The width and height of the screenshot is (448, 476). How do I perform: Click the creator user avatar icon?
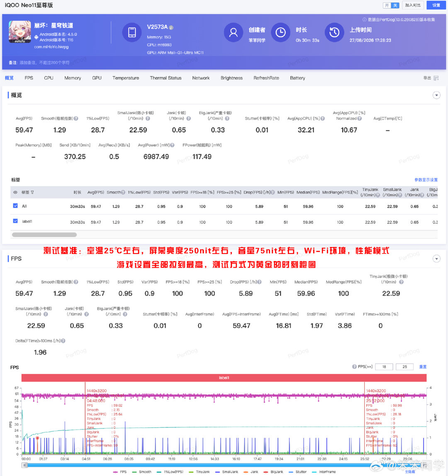[234, 32]
